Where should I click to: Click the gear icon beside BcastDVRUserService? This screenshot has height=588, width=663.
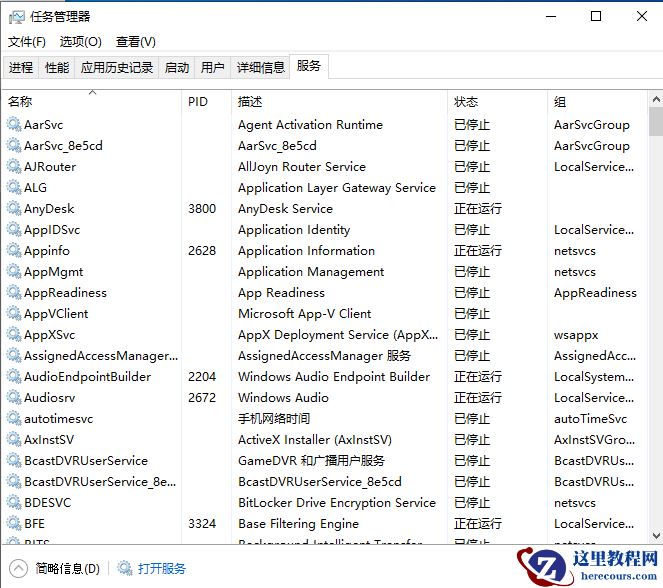click(x=14, y=461)
